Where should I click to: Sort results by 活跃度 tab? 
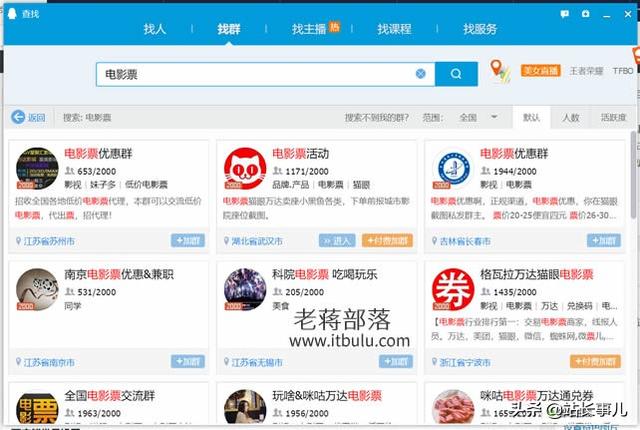pos(613,117)
